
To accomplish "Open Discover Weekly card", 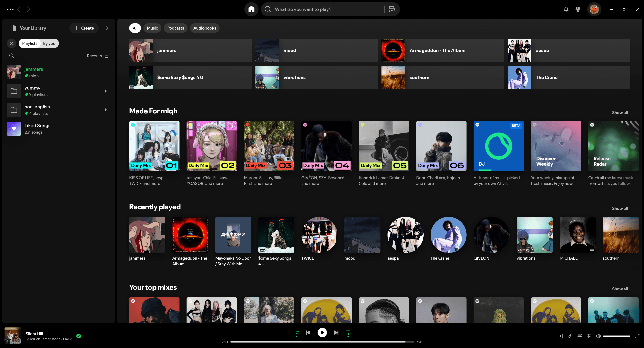I will tap(556, 154).
